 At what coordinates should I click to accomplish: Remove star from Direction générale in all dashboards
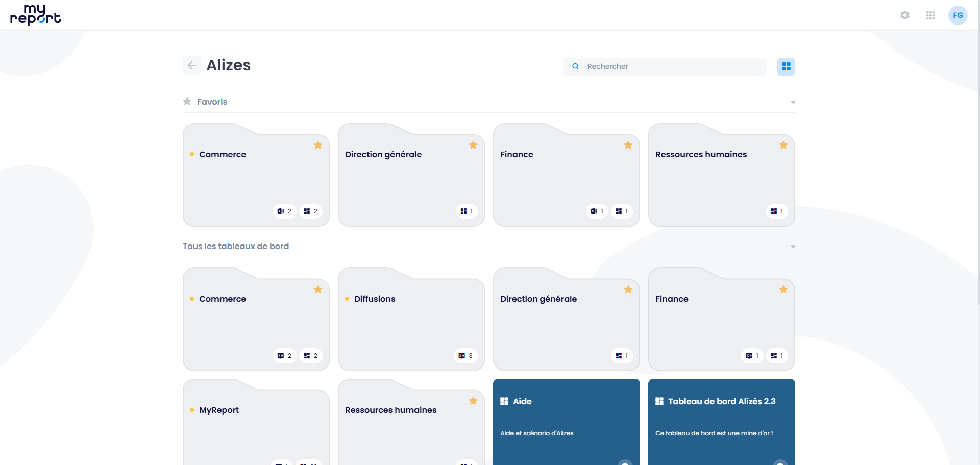point(628,290)
